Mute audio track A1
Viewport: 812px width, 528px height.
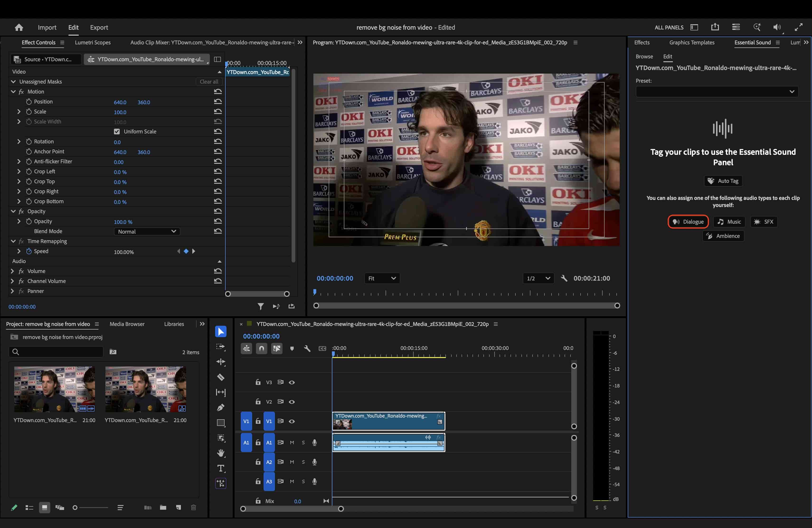(292, 442)
